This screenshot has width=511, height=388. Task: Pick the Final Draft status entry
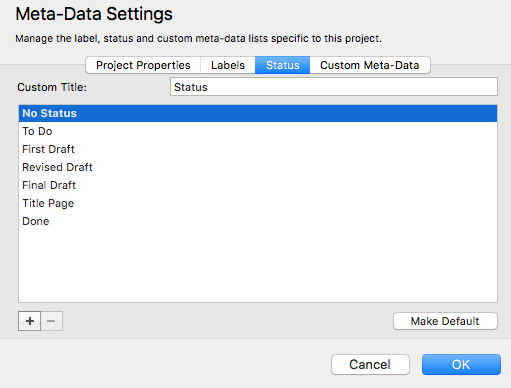pos(258,185)
